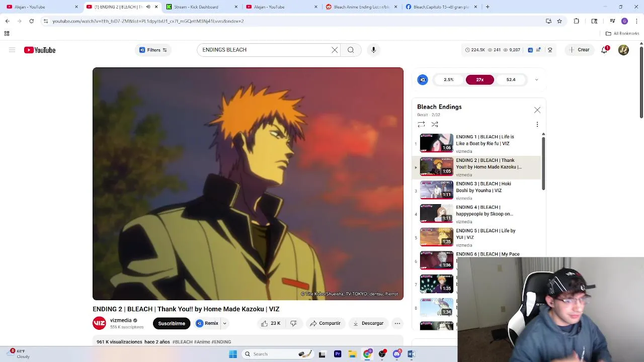Select the 52.4 vidIQ score pill
The width and height of the screenshot is (644, 362).
(x=511, y=79)
